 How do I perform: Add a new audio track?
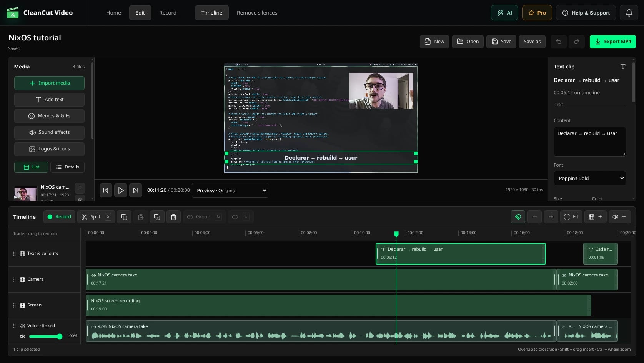pos(619,217)
